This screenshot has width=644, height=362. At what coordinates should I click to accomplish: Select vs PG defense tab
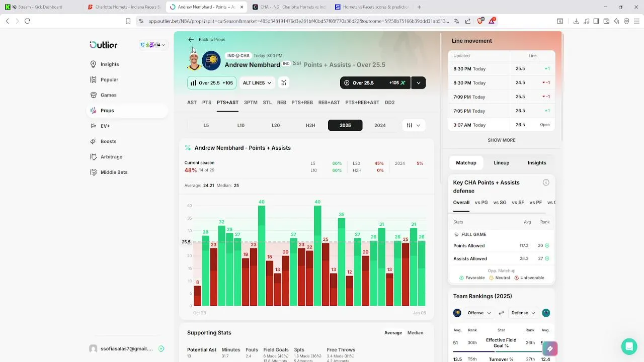[x=481, y=203]
